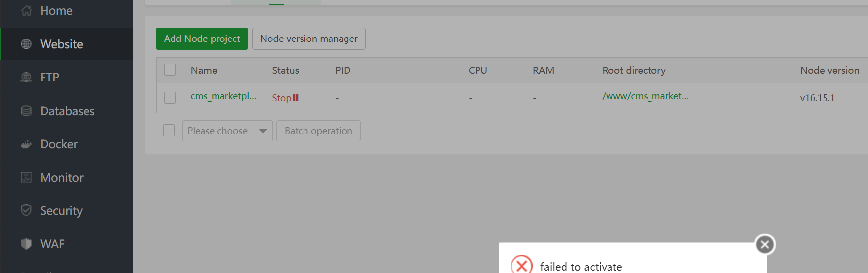
Task: Click the Monitor chart icon
Action: 27,177
